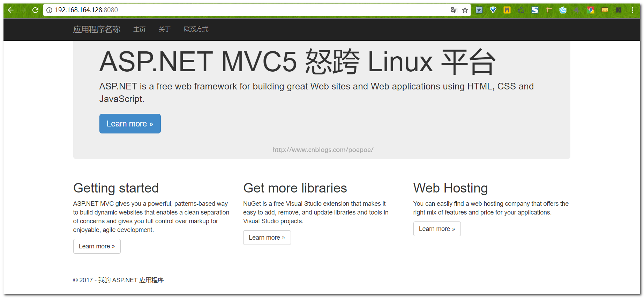The image size is (644, 298).
Task: Go to the 关于 page
Action: (x=164, y=29)
